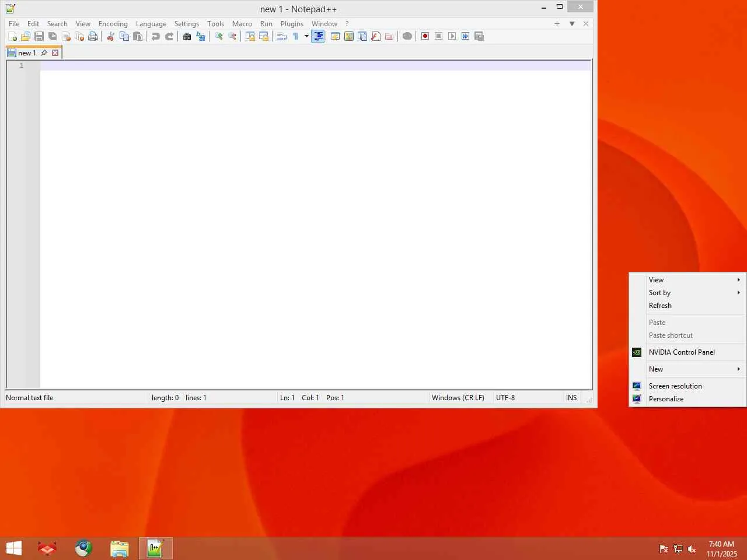
Task: Open Find with the binoculars icon
Action: tap(187, 36)
